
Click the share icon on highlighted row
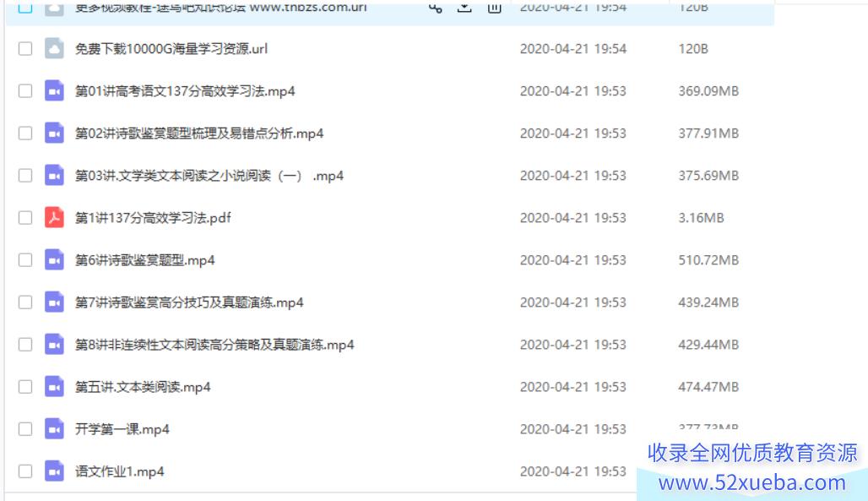click(x=435, y=8)
